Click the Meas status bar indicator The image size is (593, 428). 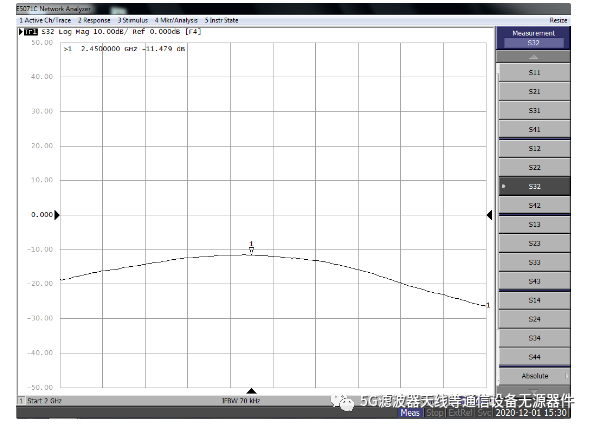(410, 413)
